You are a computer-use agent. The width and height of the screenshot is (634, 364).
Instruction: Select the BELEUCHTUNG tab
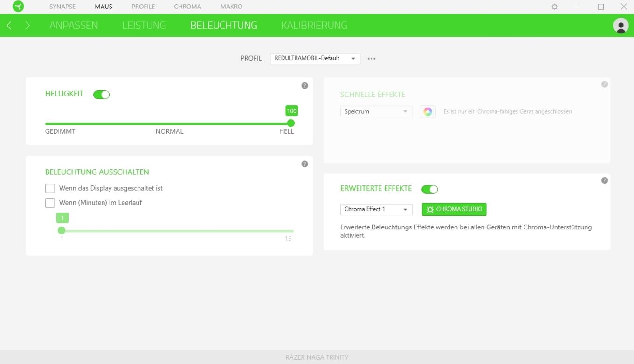point(224,26)
